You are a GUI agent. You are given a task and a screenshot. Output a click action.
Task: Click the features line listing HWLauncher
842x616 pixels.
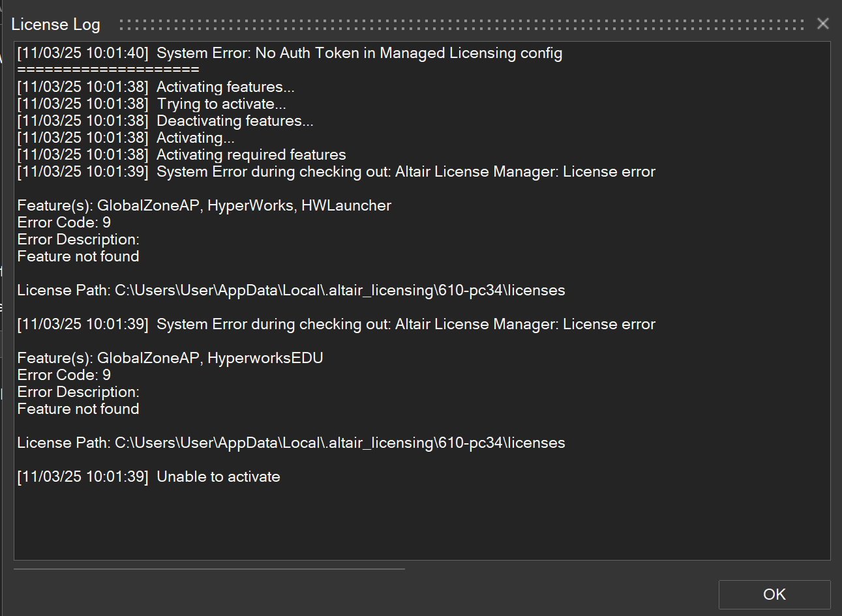(x=204, y=205)
